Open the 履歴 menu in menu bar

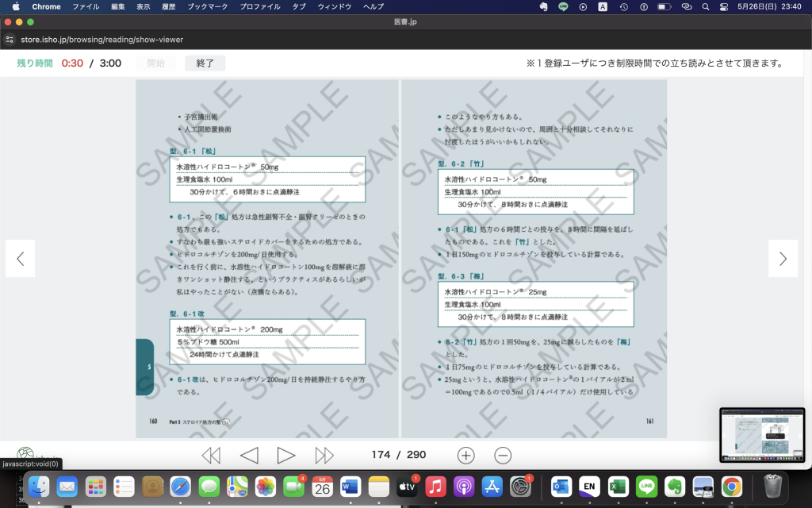pos(170,6)
